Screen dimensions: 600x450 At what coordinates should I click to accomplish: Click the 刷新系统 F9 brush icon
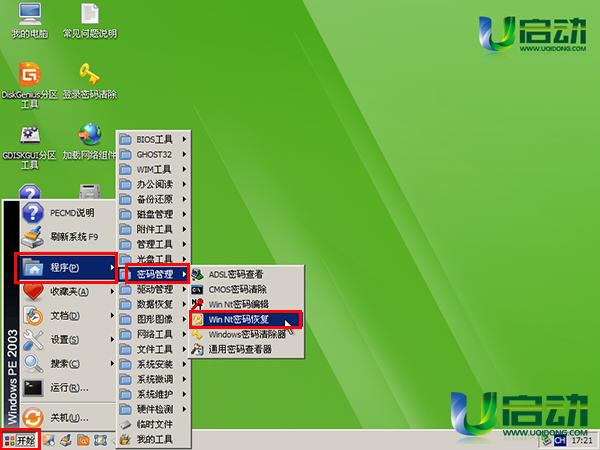[x=33, y=237]
